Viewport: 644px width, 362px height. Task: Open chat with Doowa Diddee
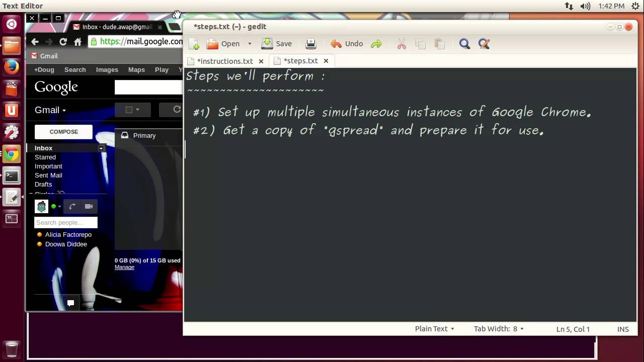tap(66, 244)
